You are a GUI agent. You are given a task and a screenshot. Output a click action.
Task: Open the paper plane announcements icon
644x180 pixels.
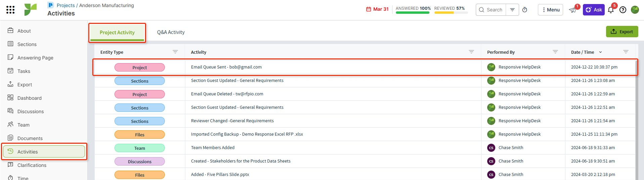(x=573, y=10)
